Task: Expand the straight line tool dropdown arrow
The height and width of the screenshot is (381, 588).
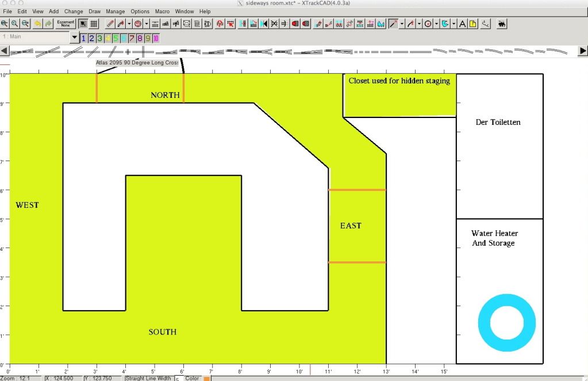Action: (x=402, y=24)
